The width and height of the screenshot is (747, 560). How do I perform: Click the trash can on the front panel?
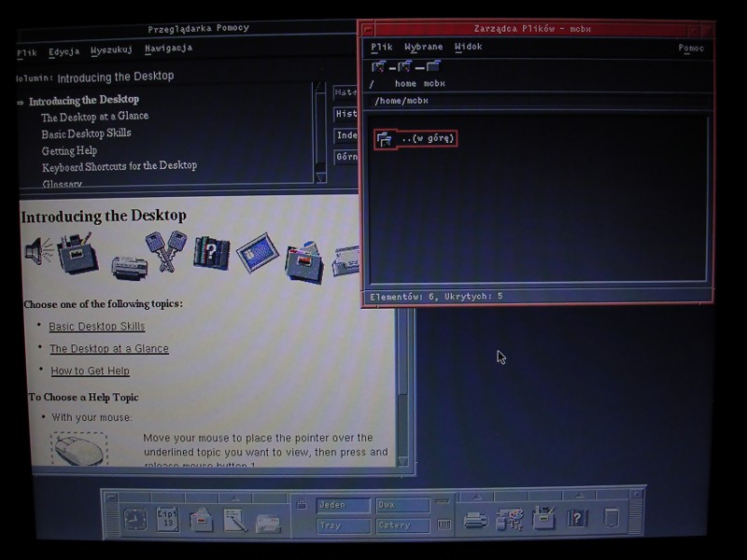[612, 518]
